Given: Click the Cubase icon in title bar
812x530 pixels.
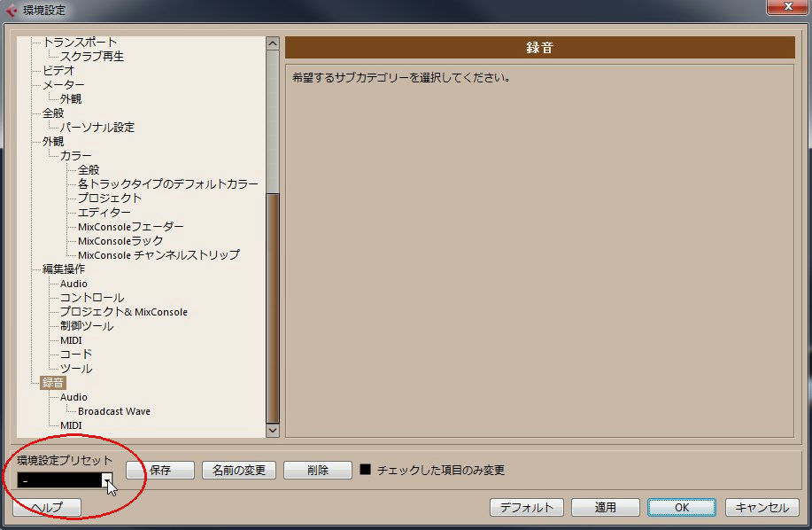Looking at the screenshot, I should (12, 10).
